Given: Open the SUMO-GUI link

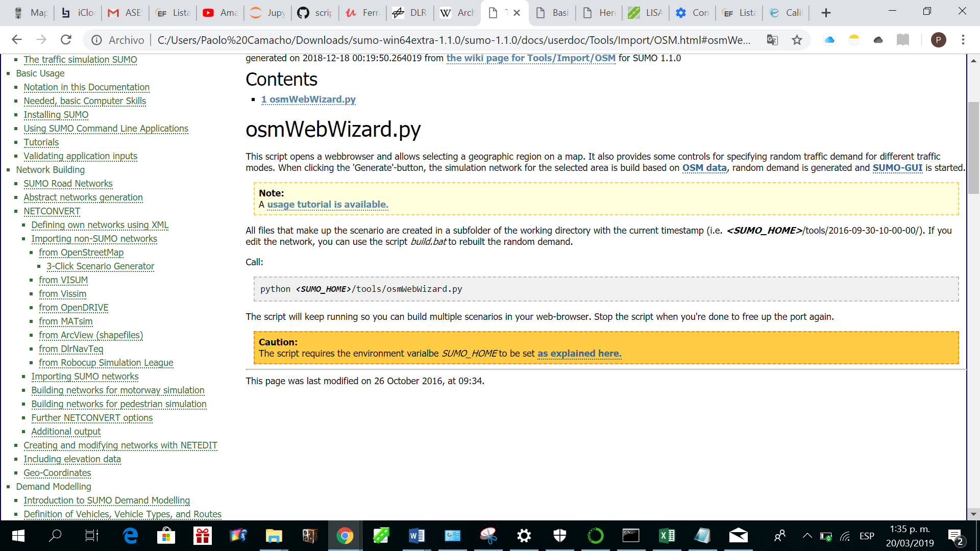Looking at the screenshot, I should [897, 168].
